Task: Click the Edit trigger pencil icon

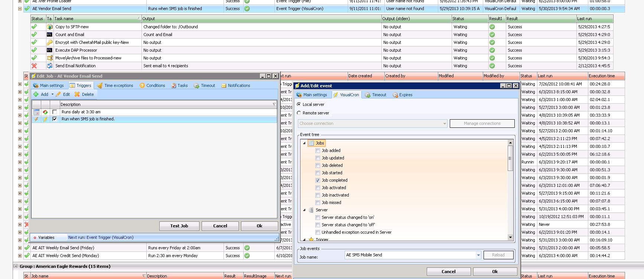Action: pos(58,94)
